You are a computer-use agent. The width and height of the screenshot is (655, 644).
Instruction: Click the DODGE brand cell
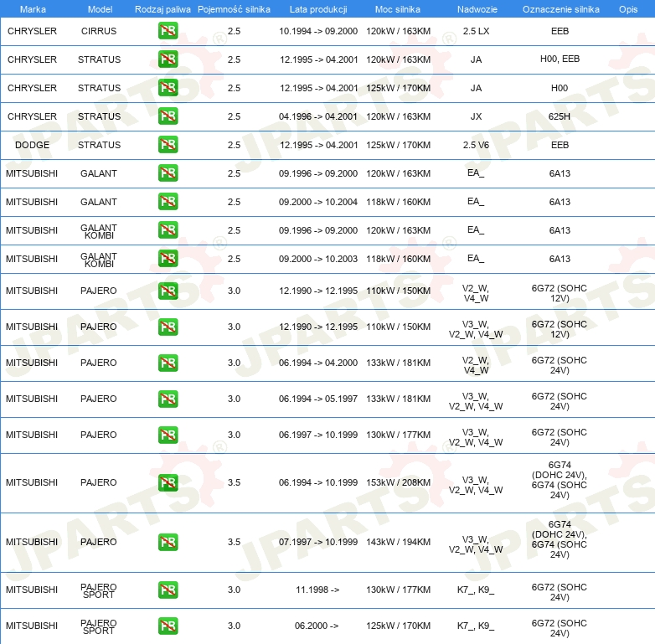click(x=32, y=145)
